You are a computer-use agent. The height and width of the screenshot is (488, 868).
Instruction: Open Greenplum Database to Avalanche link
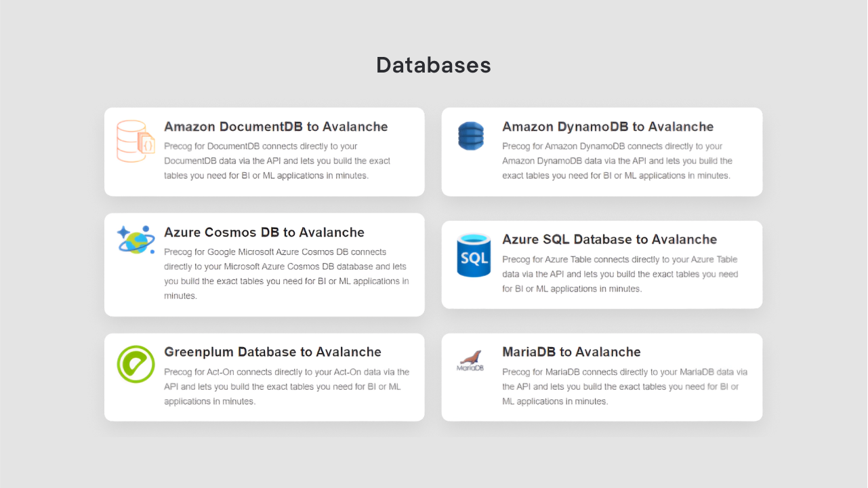[272, 352]
